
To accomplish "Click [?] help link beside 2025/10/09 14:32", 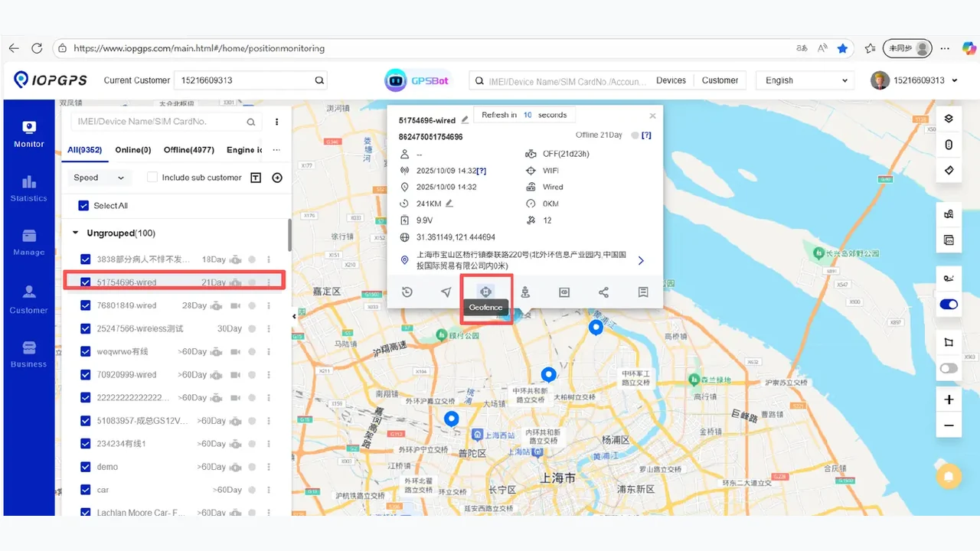I will (482, 171).
